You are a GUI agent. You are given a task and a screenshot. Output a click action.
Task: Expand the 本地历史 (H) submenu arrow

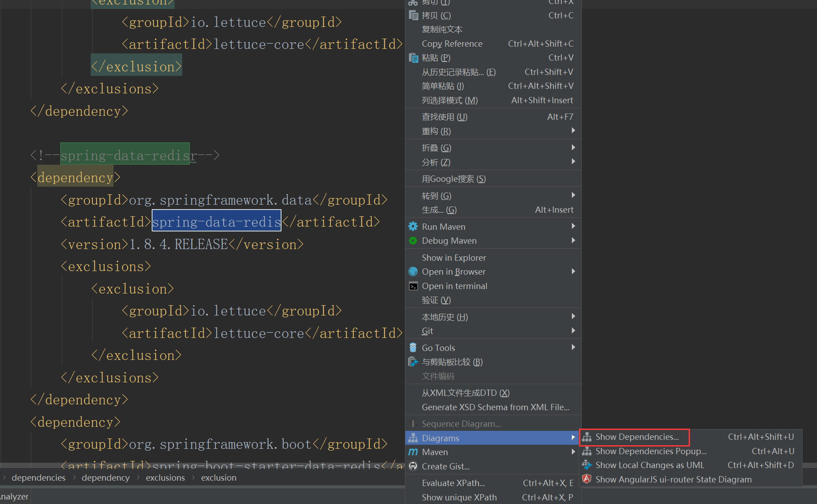pos(573,316)
